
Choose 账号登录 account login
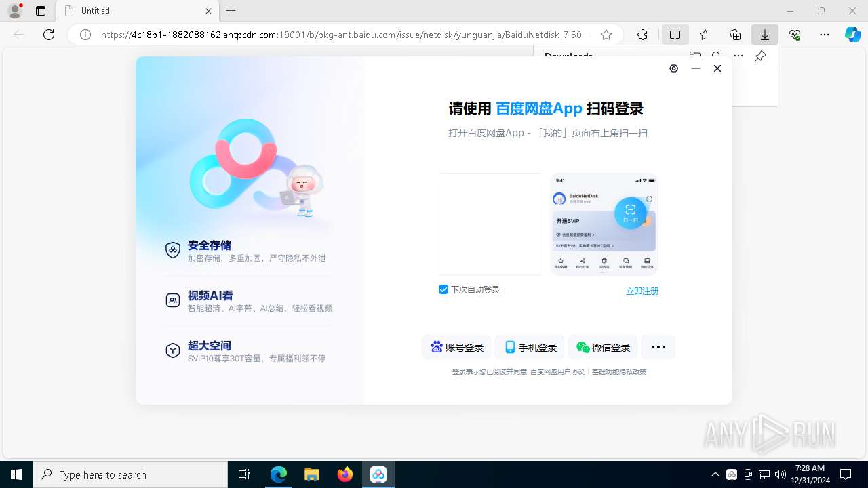[x=457, y=347]
